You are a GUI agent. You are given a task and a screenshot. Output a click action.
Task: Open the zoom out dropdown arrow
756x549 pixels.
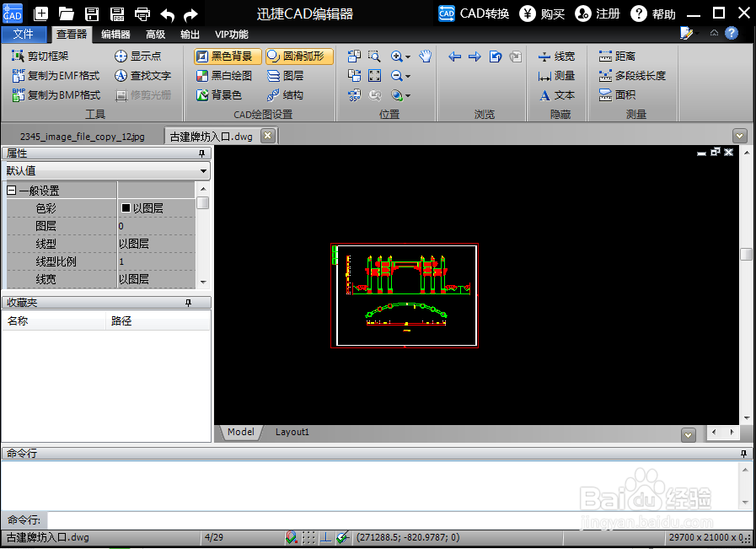pyautogui.click(x=408, y=76)
